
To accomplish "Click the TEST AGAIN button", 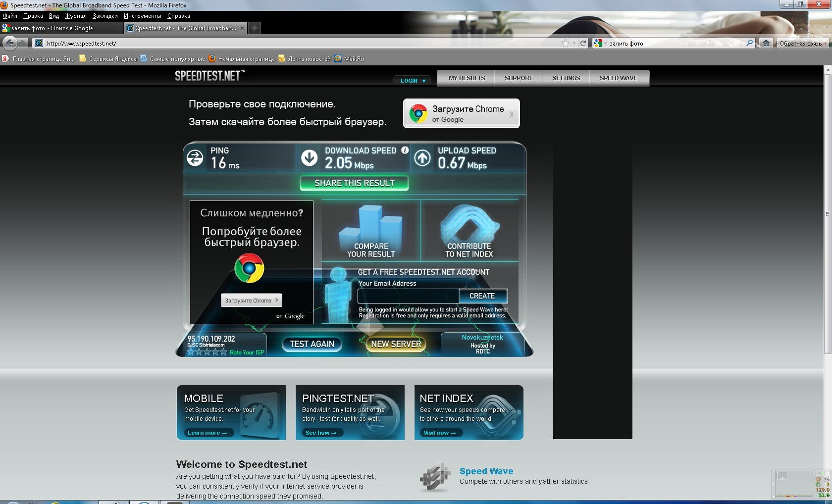I will (x=312, y=344).
